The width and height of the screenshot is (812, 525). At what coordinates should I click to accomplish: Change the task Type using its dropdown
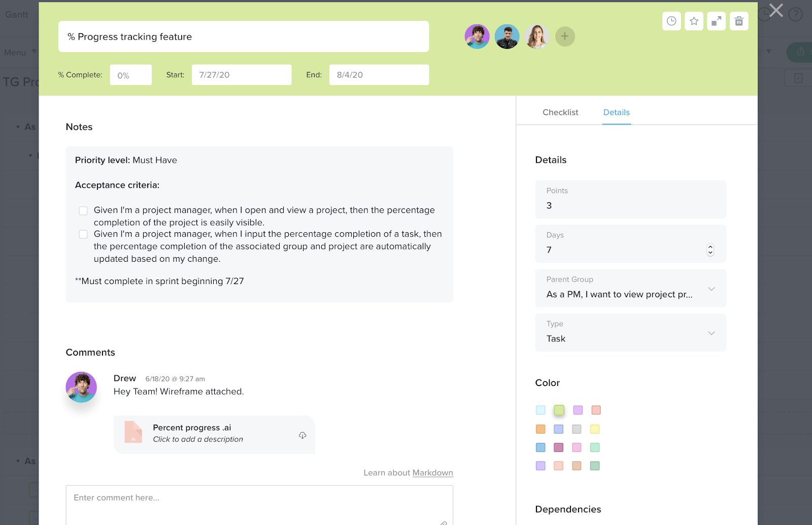coord(710,333)
